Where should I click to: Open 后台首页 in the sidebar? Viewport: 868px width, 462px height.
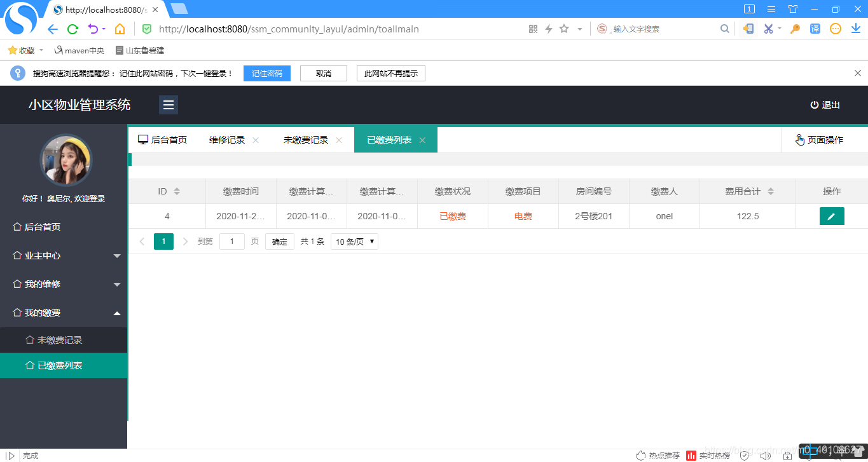click(64, 227)
